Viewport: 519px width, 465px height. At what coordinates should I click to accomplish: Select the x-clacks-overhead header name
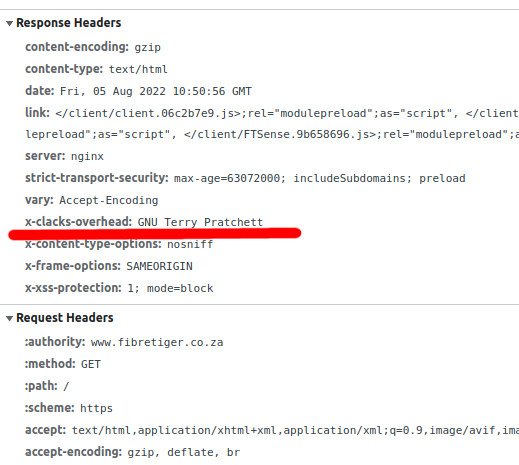[79, 222]
